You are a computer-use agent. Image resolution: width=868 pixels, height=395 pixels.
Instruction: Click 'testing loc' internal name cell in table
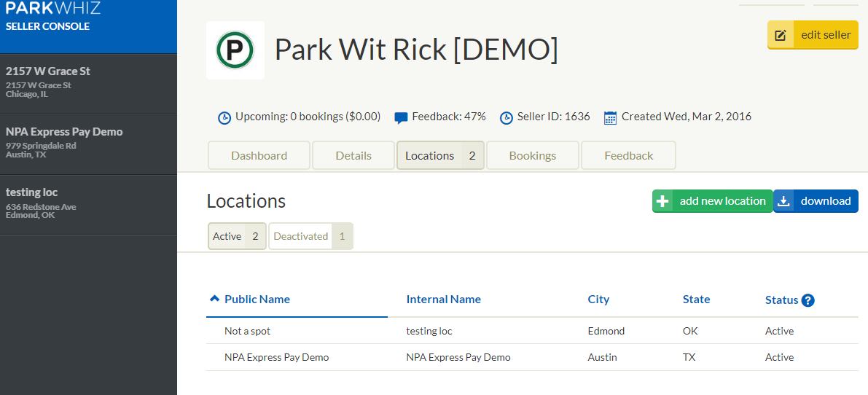point(429,332)
